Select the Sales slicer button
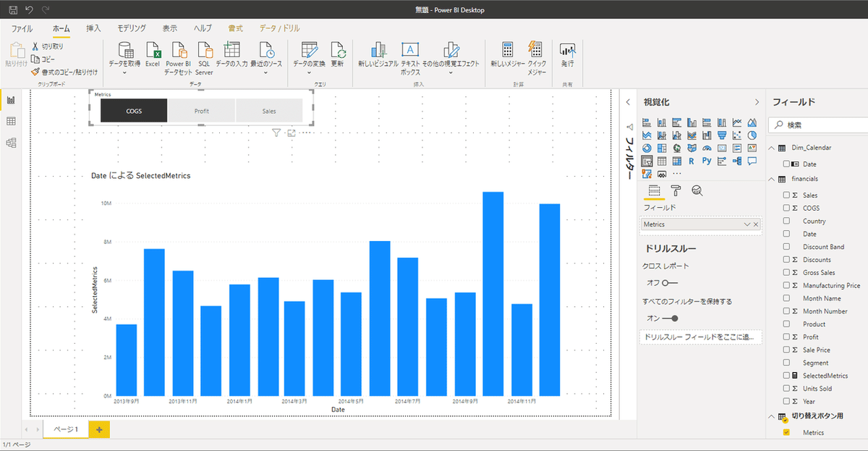This screenshot has width=868, height=451. 269,111
